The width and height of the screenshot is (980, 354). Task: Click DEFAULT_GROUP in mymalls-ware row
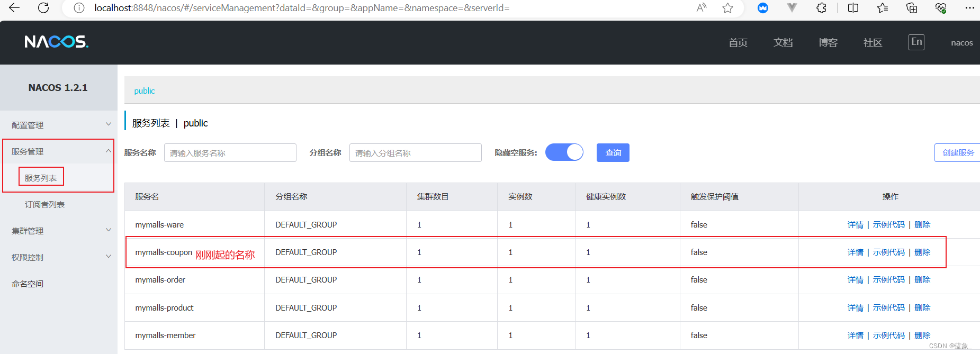tap(306, 225)
